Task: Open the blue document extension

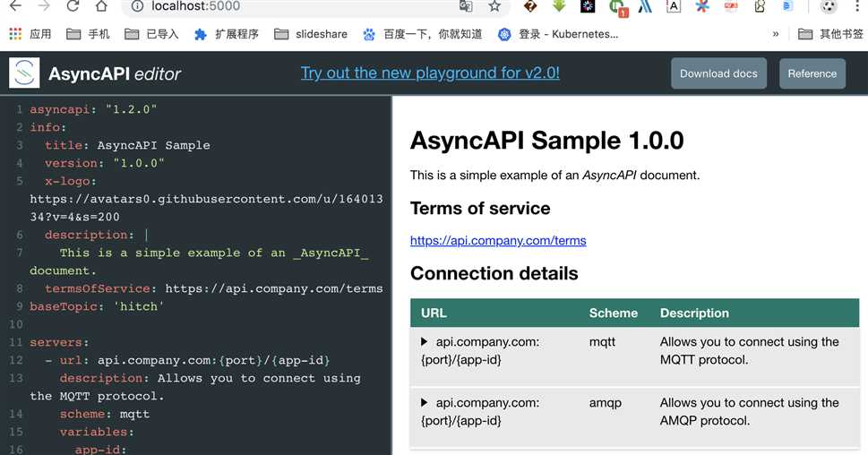Action: tap(787, 6)
